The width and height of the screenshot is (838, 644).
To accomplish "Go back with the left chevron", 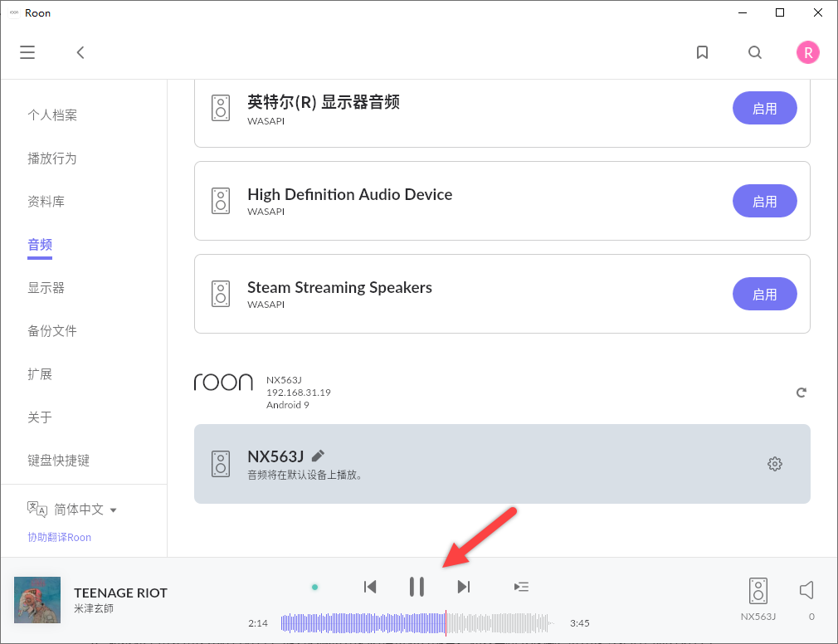I will [x=80, y=52].
